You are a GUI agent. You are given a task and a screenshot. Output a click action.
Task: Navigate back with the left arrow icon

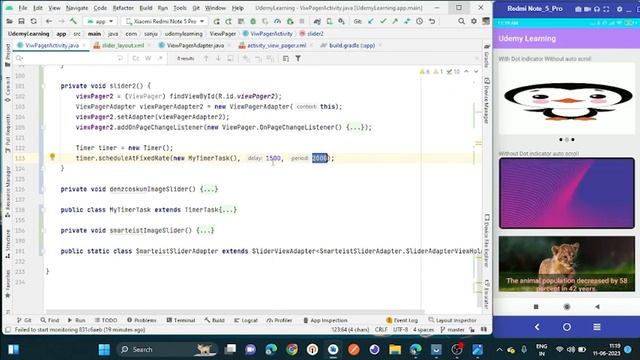pos(49,21)
